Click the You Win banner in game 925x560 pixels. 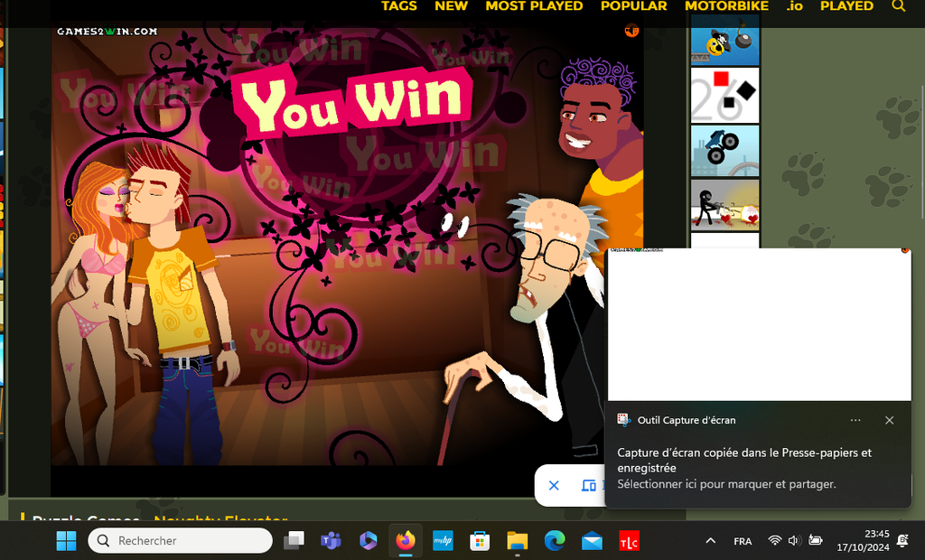[354, 103]
